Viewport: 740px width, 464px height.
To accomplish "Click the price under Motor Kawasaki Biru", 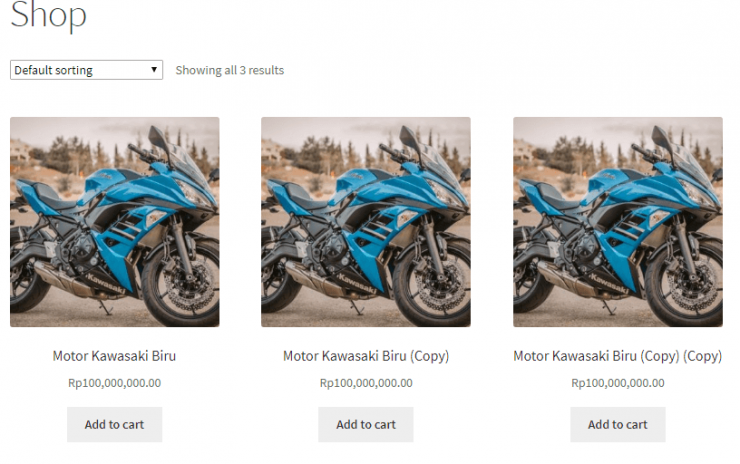I will tap(115, 382).
